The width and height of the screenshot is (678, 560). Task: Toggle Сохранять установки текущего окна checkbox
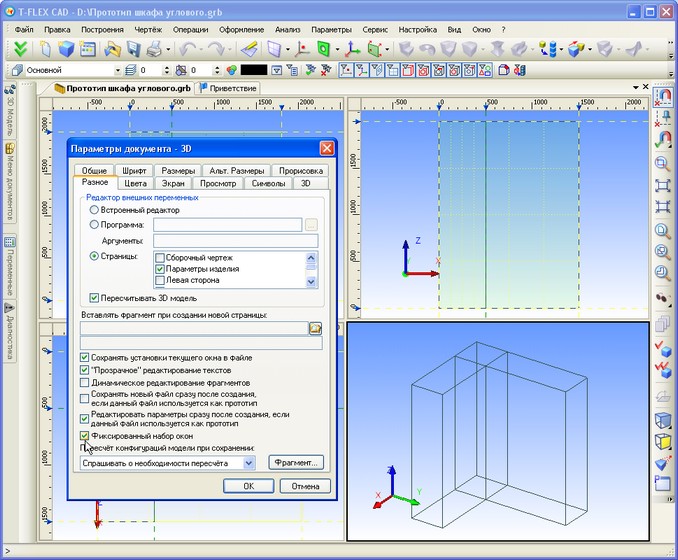pos(85,358)
